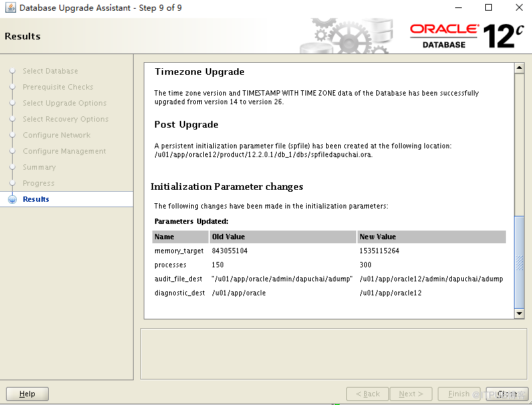Click the Results step bullet icon
The height and width of the screenshot is (405, 532).
(12, 199)
